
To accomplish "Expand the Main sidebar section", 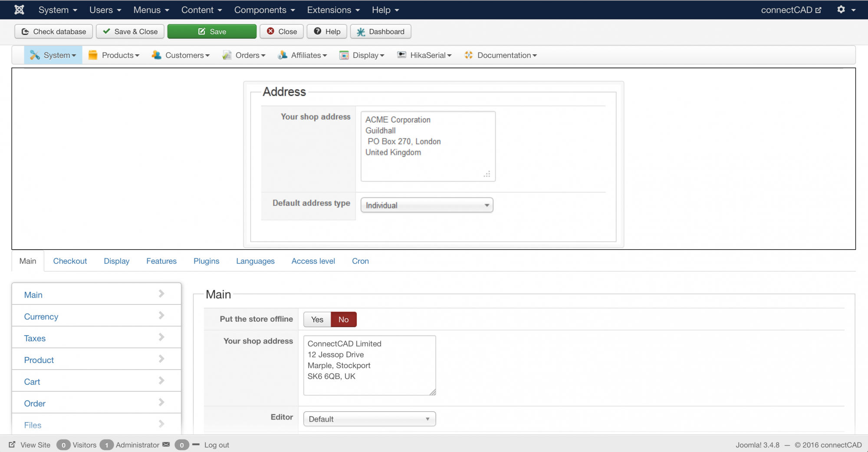I will pos(96,294).
